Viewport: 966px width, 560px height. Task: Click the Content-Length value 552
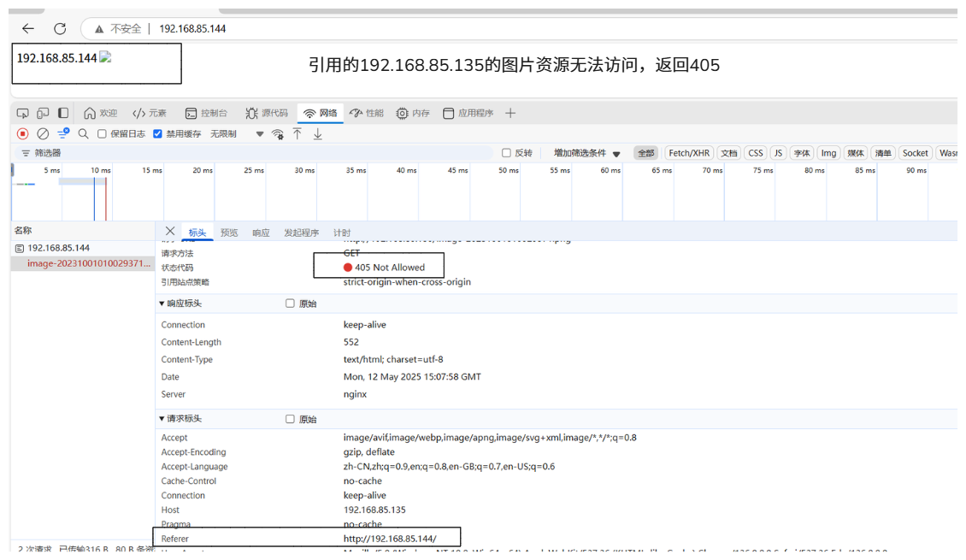tap(351, 342)
